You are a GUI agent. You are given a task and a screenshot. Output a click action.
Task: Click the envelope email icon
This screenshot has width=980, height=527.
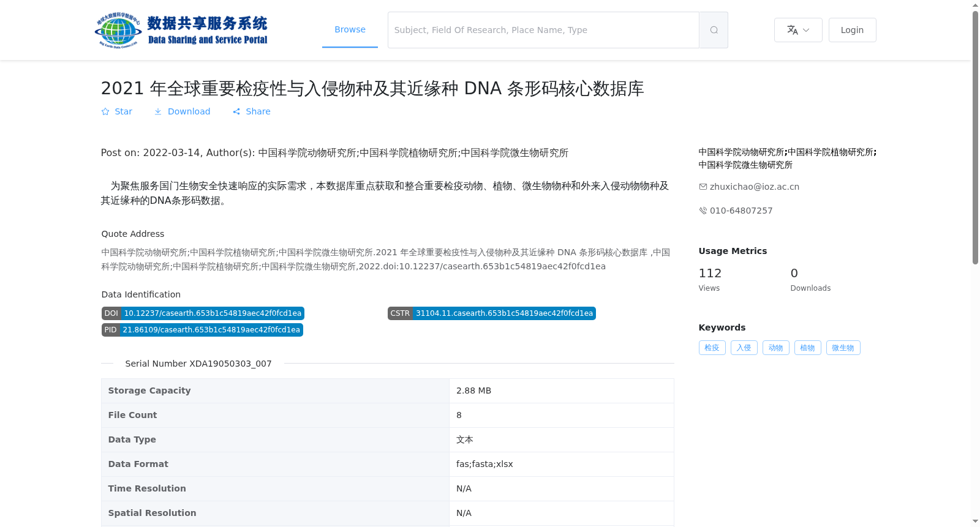click(x=703, y=187)
